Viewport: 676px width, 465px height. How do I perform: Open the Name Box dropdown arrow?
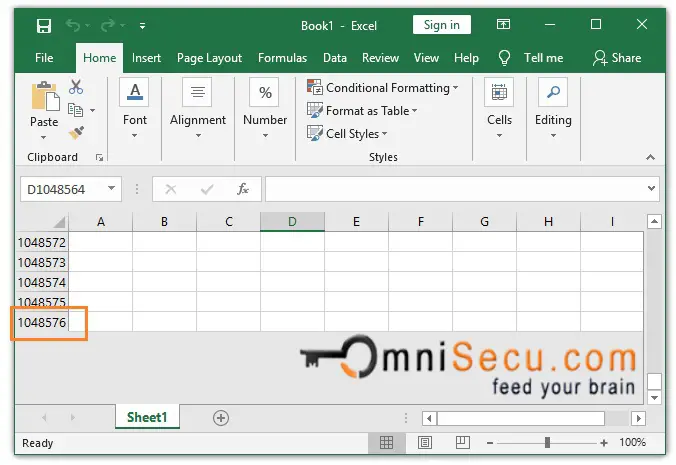click(x=111, y=188)
